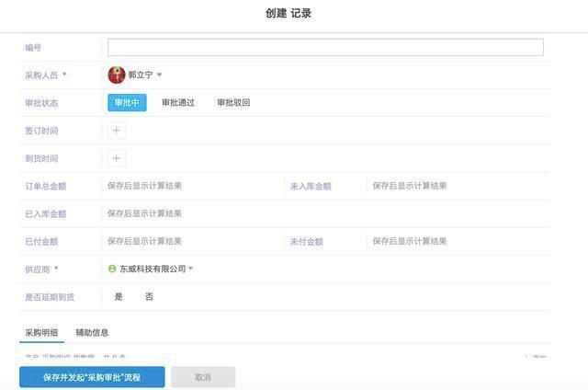This screenshot has width=588, height=390.
Task: Focus the 编号 text input field
Action: (x=325, y=47)
